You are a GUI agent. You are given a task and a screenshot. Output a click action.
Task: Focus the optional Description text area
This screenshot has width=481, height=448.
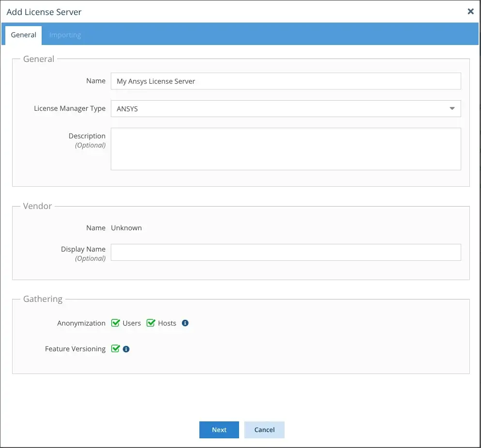click(286, 149)
